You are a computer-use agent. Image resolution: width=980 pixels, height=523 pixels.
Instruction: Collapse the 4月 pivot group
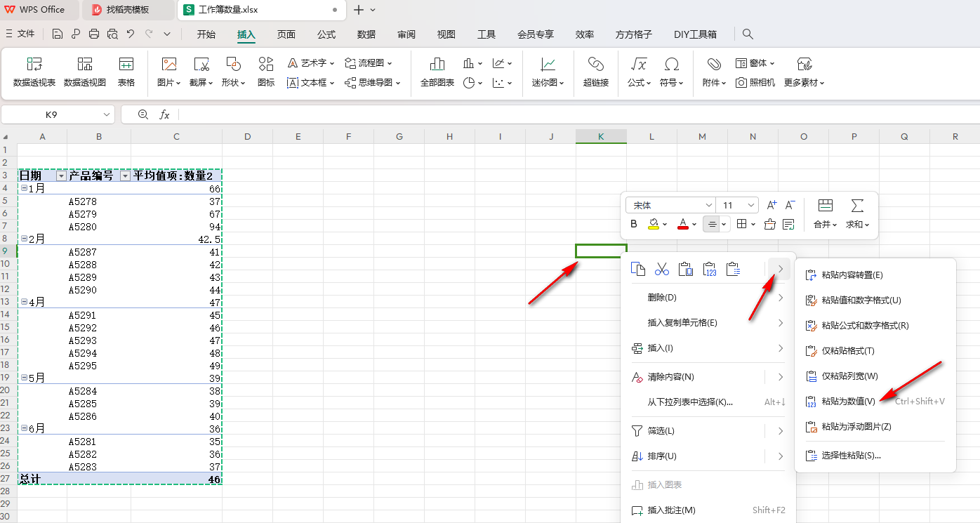click(23, 302)
